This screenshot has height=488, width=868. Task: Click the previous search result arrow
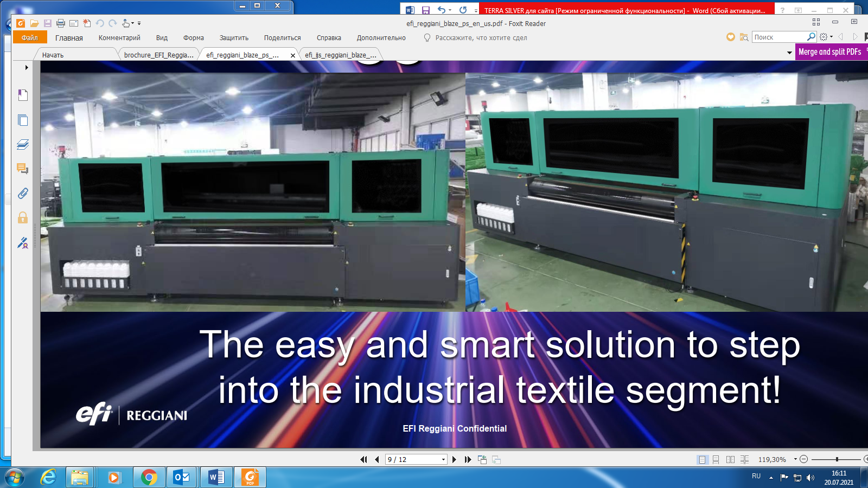(841, 37)
